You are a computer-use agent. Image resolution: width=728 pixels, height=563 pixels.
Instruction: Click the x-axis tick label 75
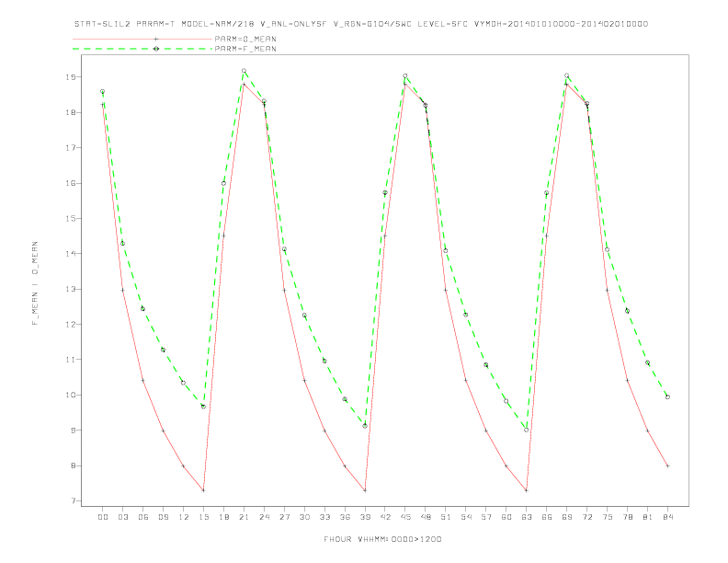608,517
